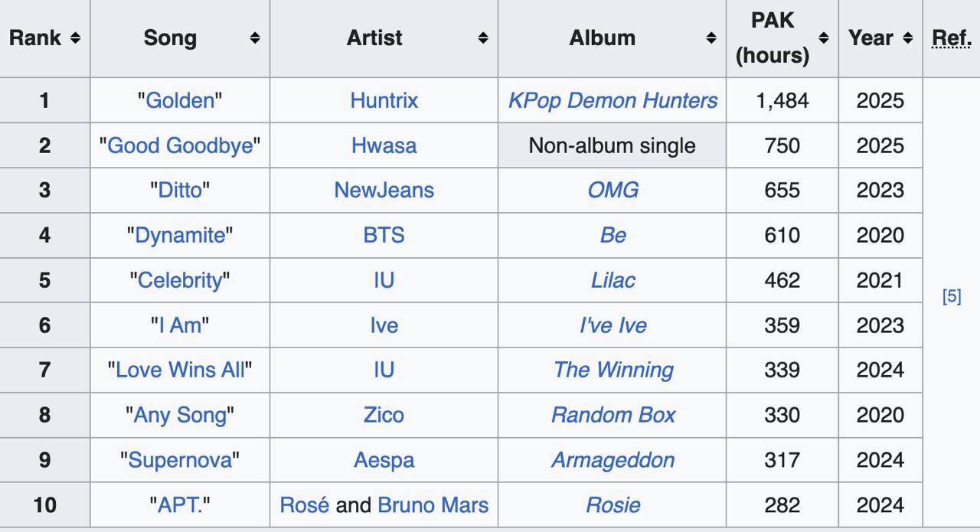
Task: Open the Rosie album page
Action: (612, 505)
